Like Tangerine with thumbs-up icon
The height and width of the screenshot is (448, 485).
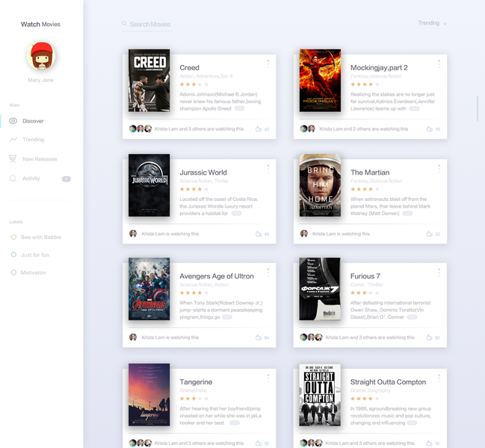(259, 444)
